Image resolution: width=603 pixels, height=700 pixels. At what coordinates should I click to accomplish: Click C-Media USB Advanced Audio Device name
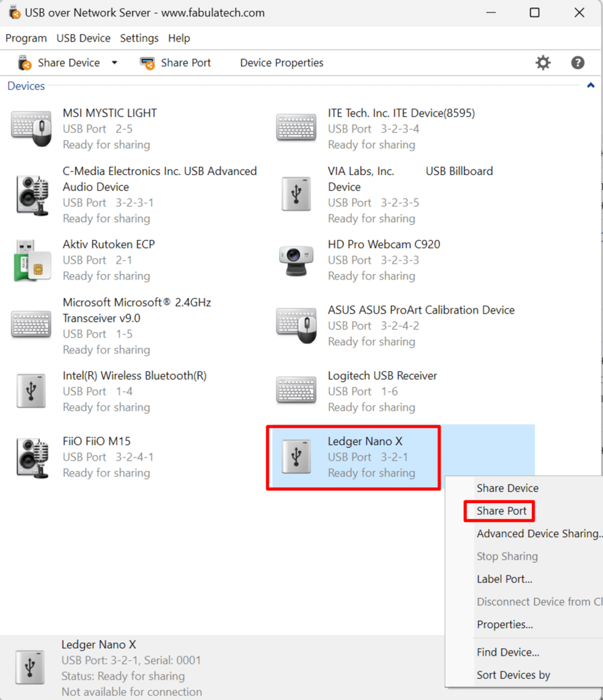(x=159, y=179)
